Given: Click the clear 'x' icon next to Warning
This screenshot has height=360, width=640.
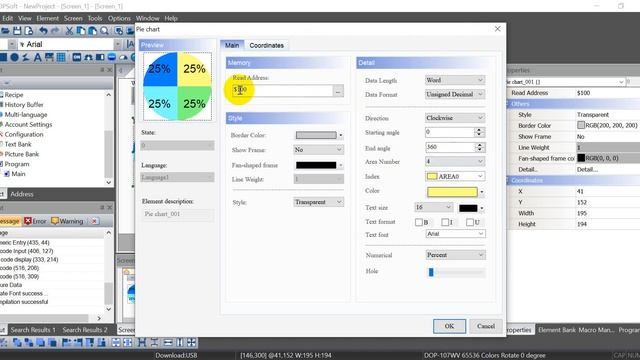Looking at the screenshot, I should click(x=94, y=221).
